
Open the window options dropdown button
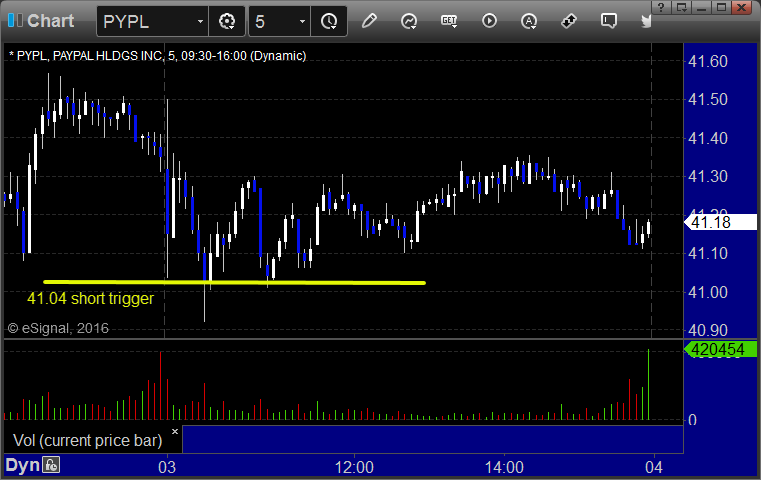pos(681,7)
